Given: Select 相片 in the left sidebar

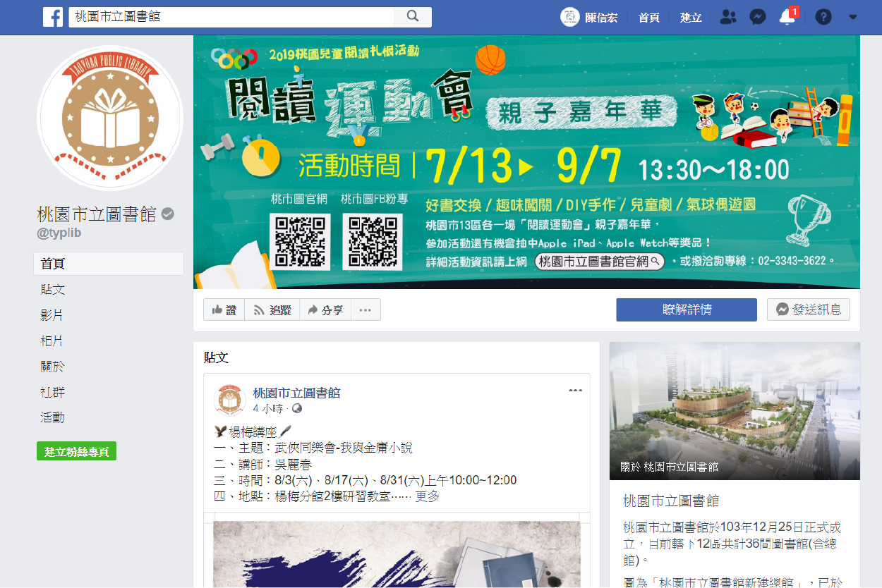Looking at the screenshot, I should 52,341.
